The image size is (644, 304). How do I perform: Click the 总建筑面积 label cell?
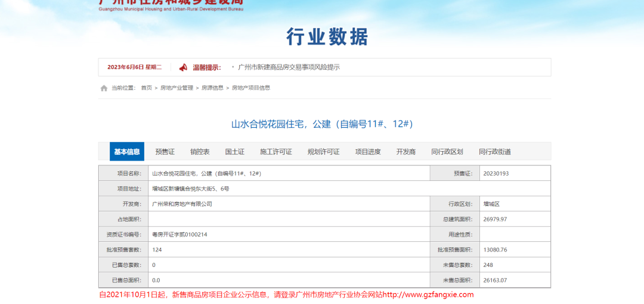click(454, 219)
